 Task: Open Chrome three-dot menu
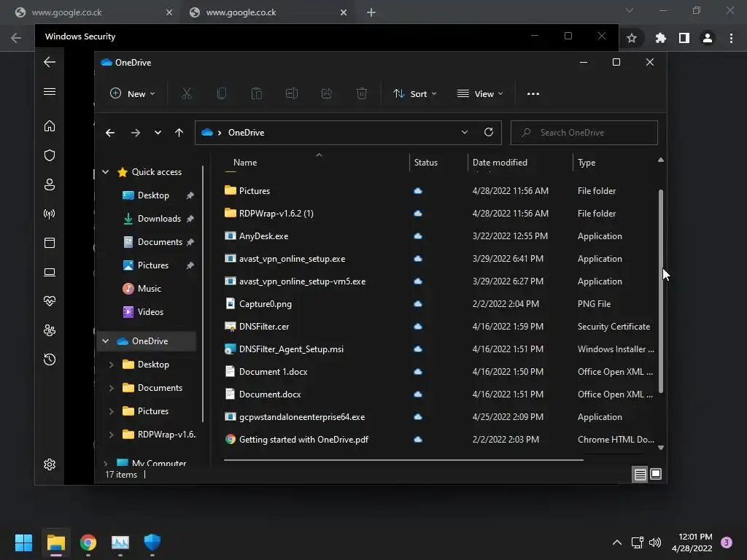coord(731,38)
